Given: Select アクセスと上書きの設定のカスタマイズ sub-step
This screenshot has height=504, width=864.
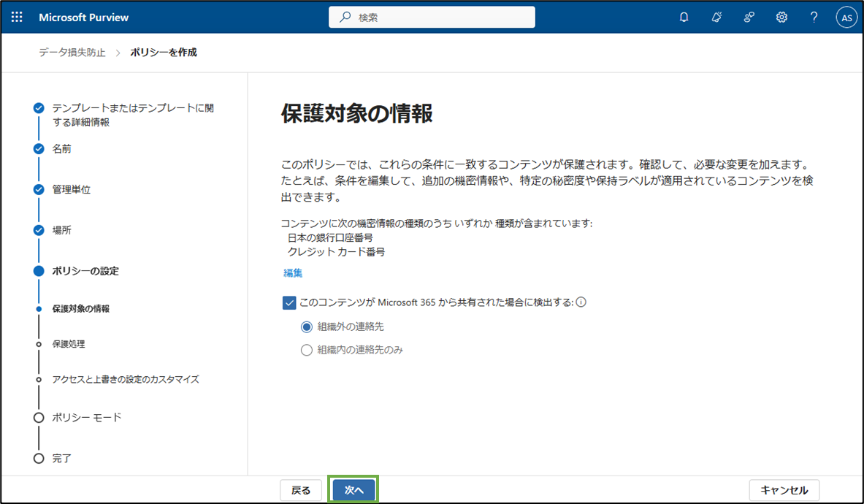Looking at the screenshot, I should tap(126, 380).
